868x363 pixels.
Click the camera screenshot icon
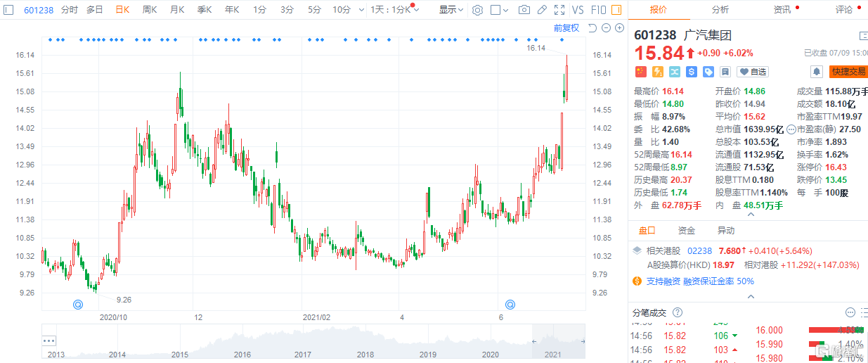[x=524, y=10]
